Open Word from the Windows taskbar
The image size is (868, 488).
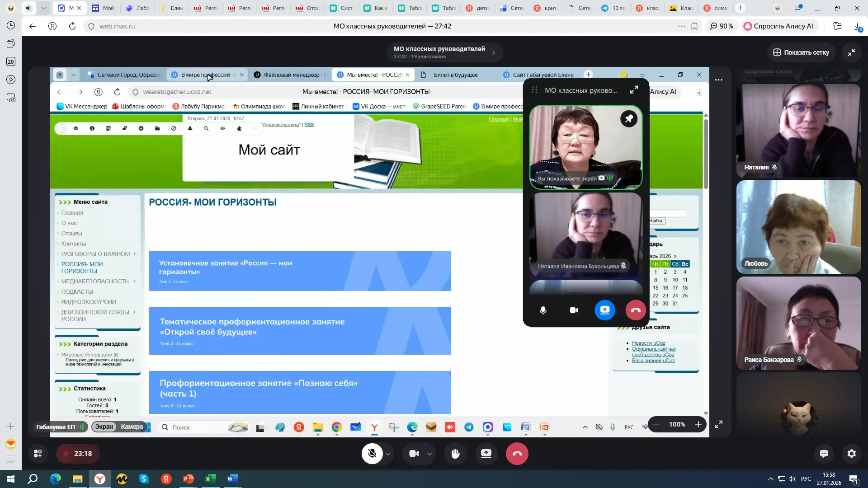click(x=232, y=479)
